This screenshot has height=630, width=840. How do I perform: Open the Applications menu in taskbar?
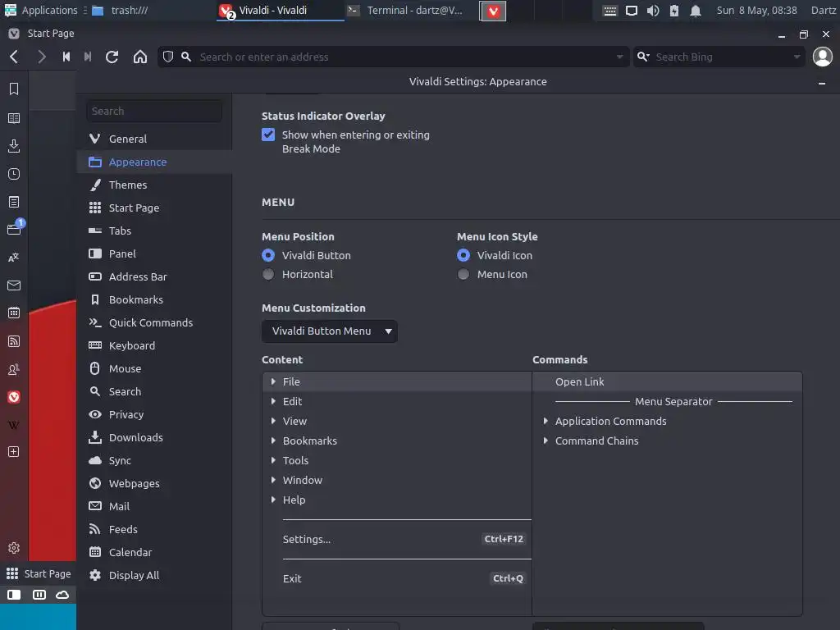(x=41, y=10)
